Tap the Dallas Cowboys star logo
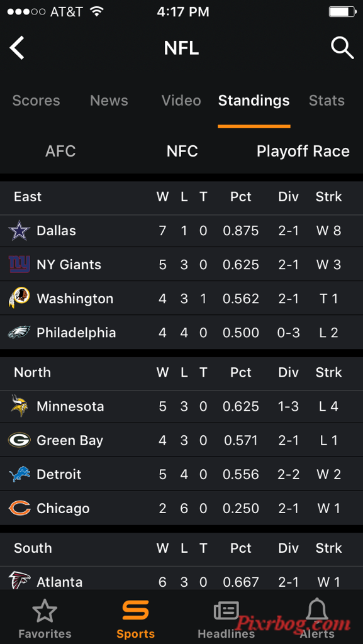 tap(20, 230)
